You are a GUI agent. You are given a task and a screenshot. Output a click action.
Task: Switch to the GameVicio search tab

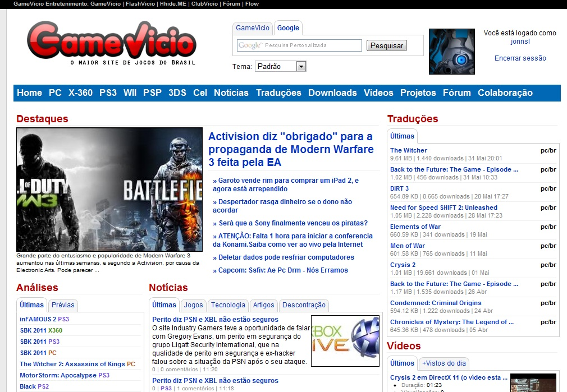point(253,28)
